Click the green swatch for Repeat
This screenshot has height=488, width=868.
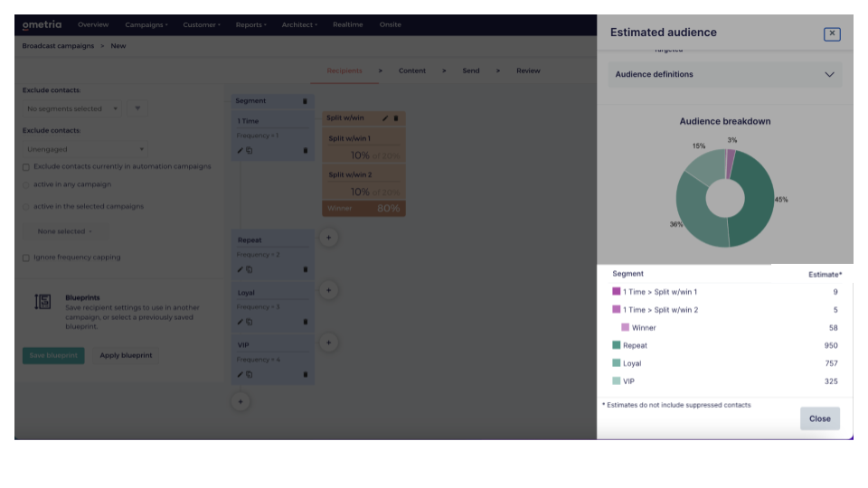(616, 345)
